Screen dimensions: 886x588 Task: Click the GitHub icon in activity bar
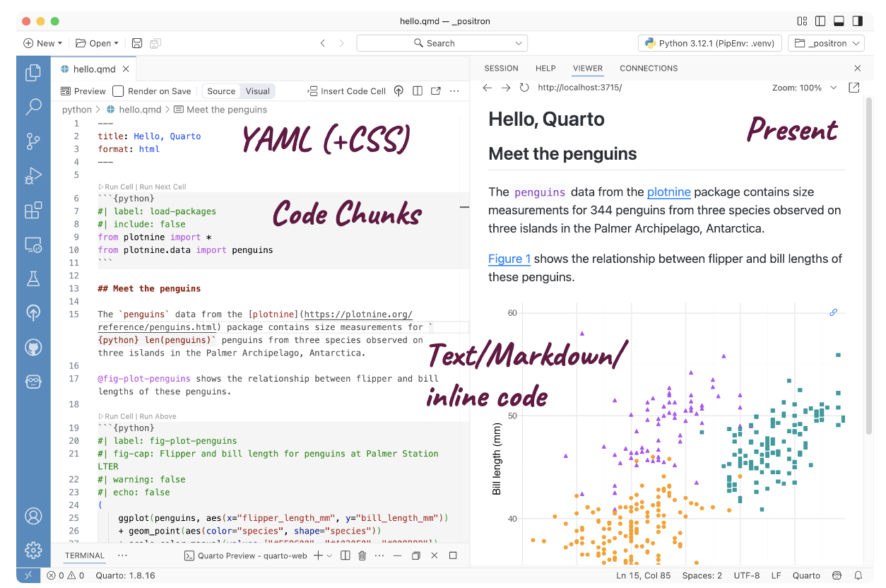(x=33, y=347)
